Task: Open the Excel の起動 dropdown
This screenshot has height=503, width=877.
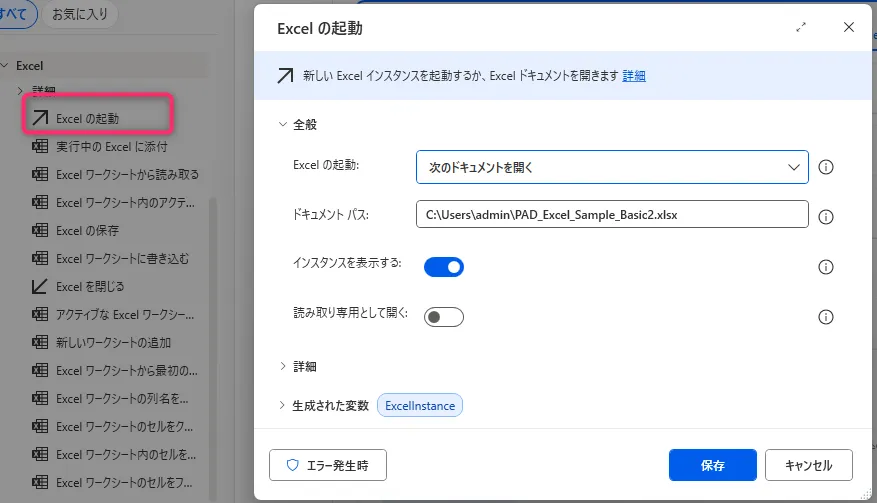Action: tap(611, 167)
